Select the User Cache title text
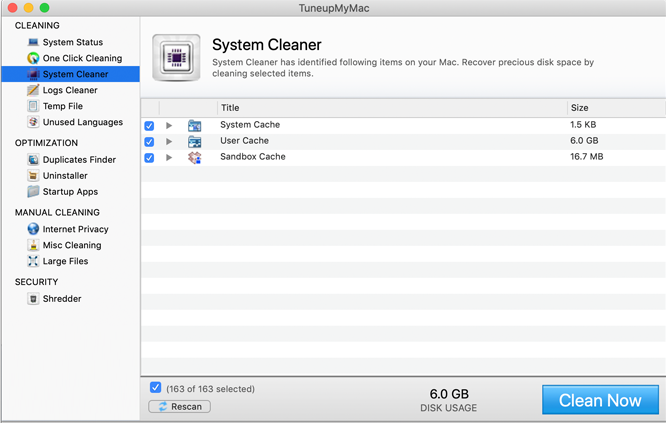This screenshot has width=666, height=423. click(x=244, y=141)
